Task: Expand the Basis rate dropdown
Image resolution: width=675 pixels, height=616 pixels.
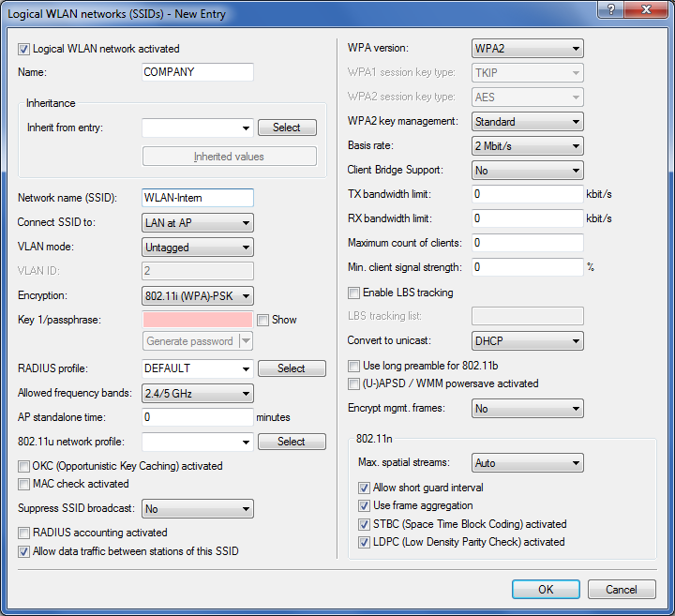Action: [x=527, y=145]
